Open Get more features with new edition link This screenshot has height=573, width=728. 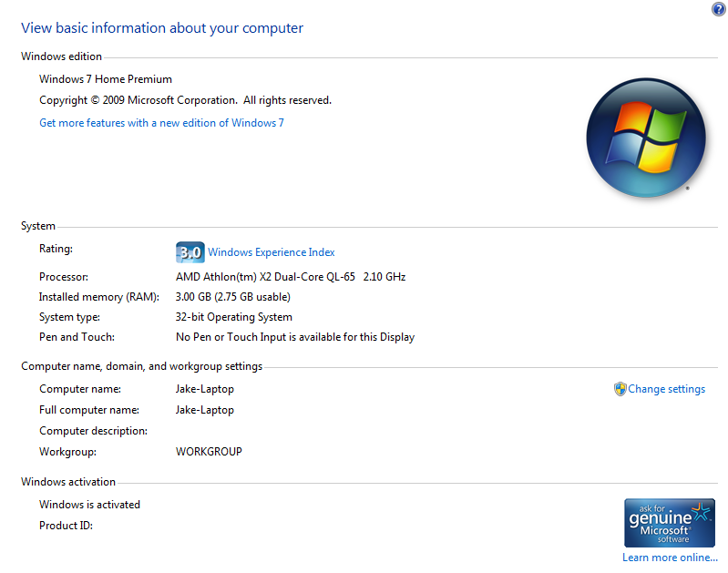pos(161,123)
